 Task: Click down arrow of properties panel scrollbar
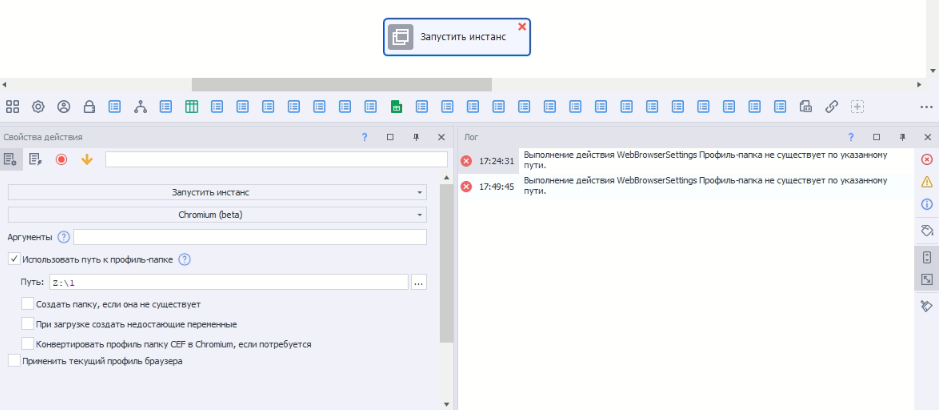446,404
